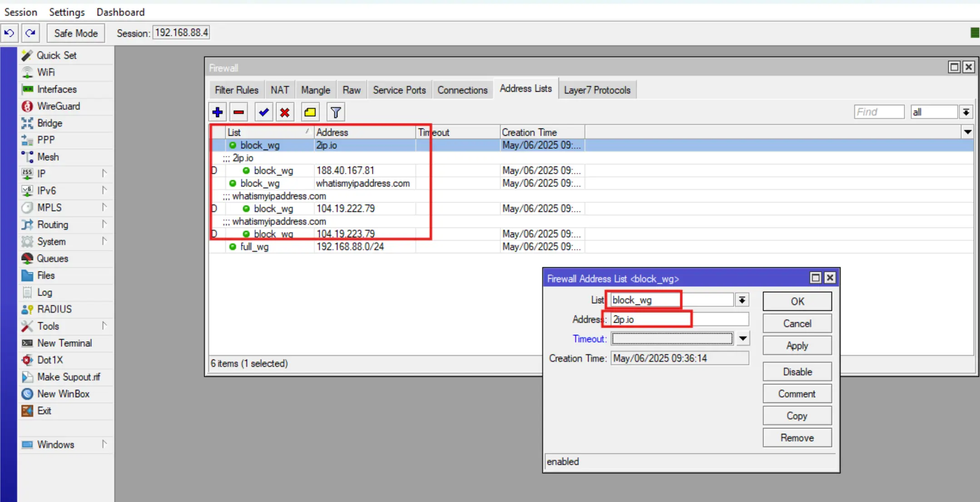The width and height of the screenshot is (980, 502).
Task: Expand the System submenu
Action: [104, 241]
